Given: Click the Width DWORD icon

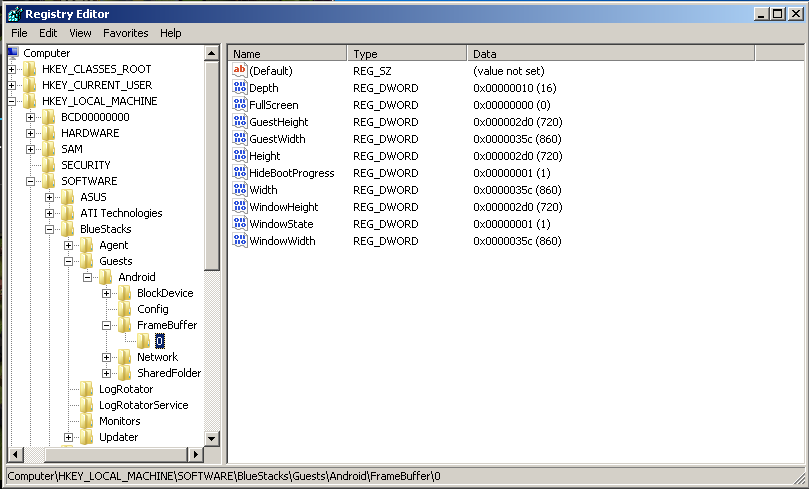Looking at the screenshot, I should pos(240,189).
